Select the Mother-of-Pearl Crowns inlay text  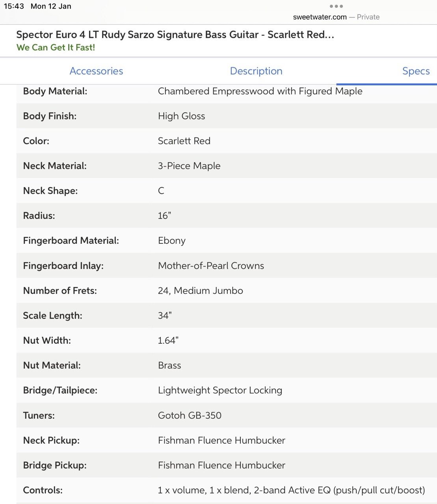[211, 266]
